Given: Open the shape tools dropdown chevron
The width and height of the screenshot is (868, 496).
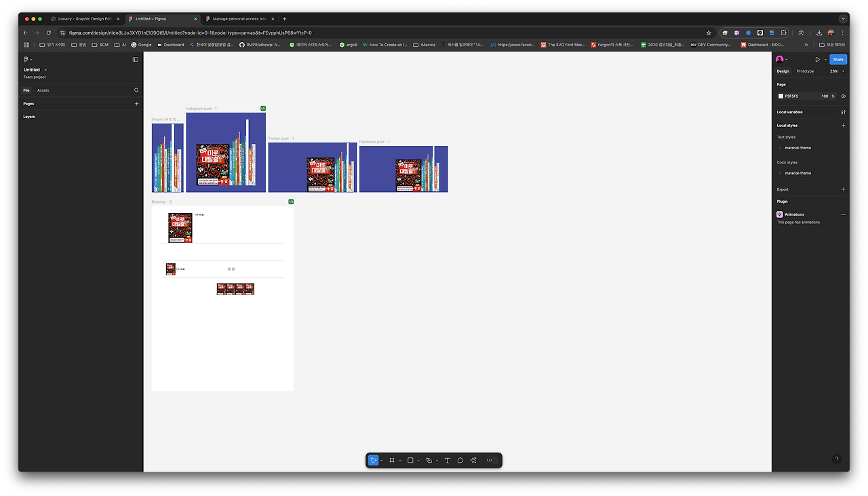Looking at the screenshot, I should point(419,461).
